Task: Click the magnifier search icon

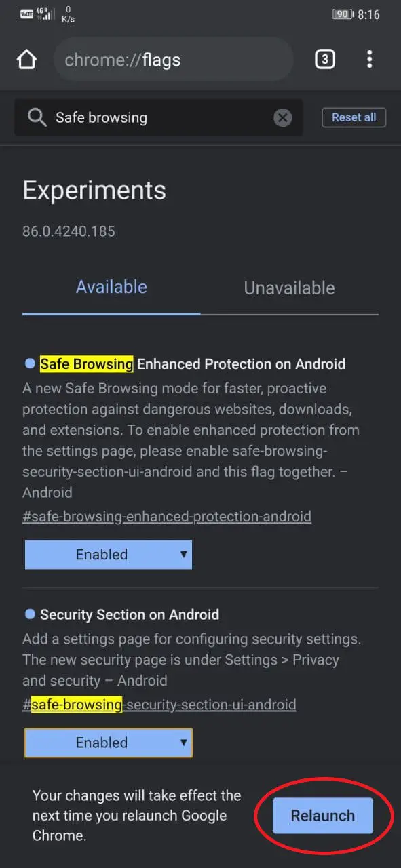Action: [x=37, y=118]
